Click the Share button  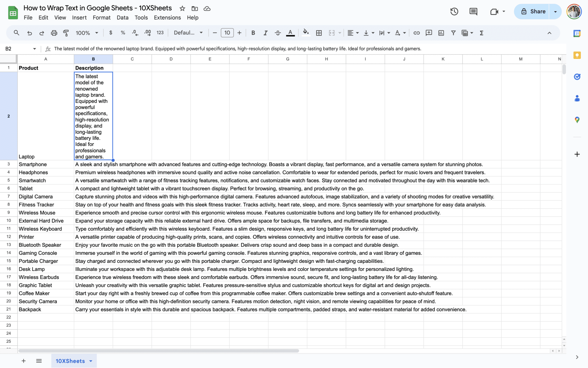tap(533, 11)
